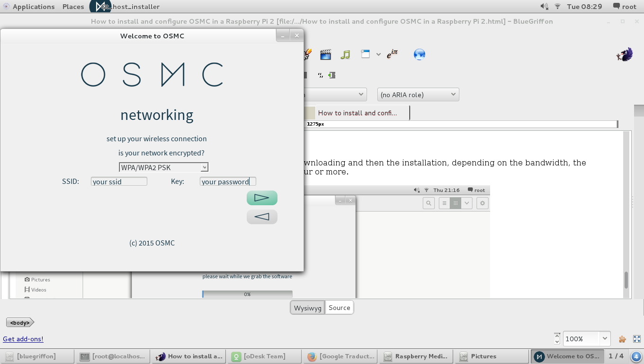Click the blue globe browser preview icon

coord(420,55)
